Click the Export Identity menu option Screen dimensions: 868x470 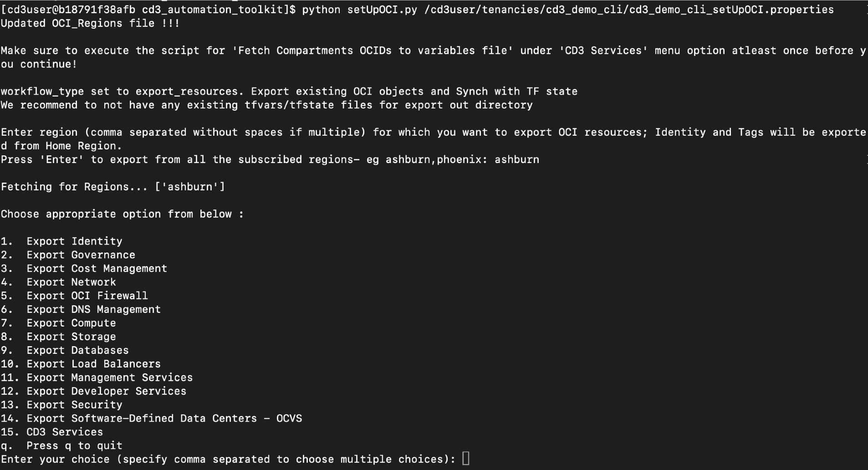coord(61,241)
